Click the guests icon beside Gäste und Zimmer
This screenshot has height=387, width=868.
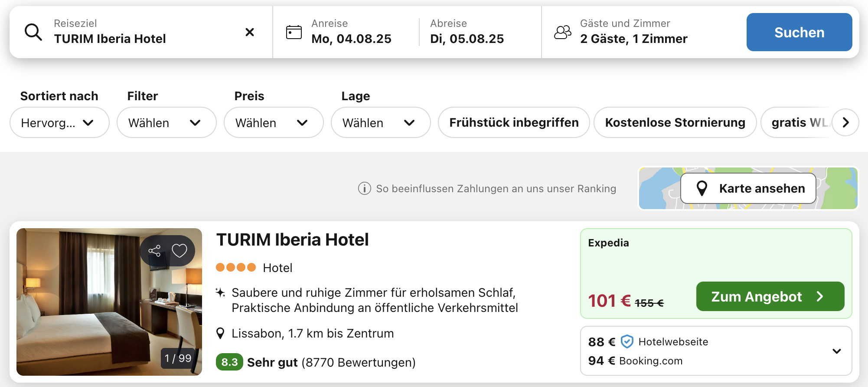(x=563, y=32)
